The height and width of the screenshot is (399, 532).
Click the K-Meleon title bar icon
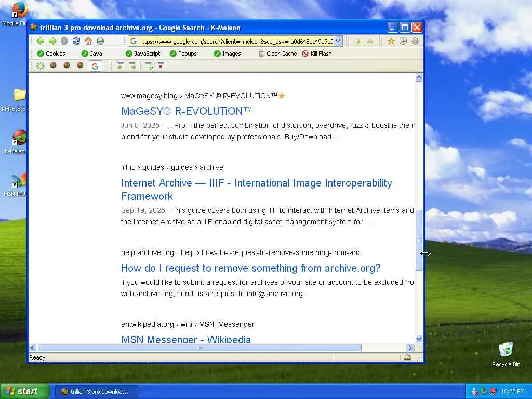[x=33, y=27]
